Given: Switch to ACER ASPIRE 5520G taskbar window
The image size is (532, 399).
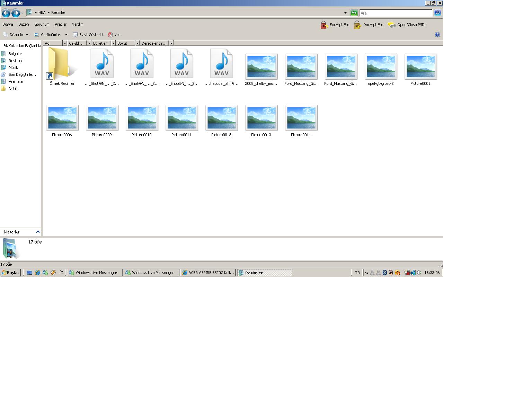Looking at the screenshot, I should [208, 273].
